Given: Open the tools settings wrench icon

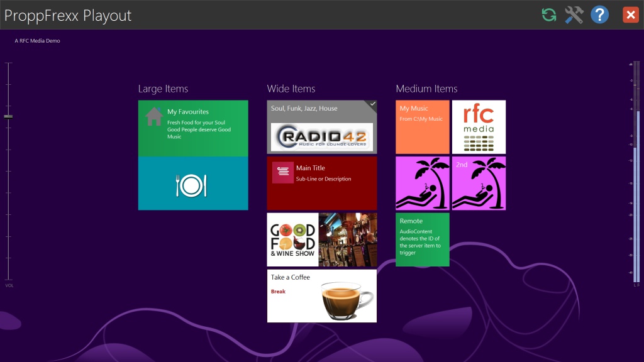Looking at the screenshot, I should 574,14.
